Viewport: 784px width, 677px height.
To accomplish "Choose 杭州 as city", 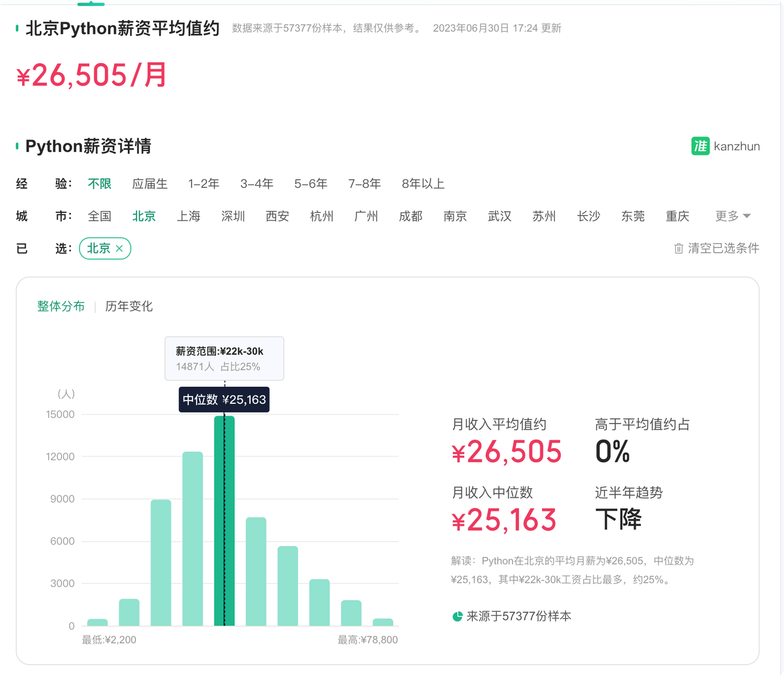I will 322,216.
